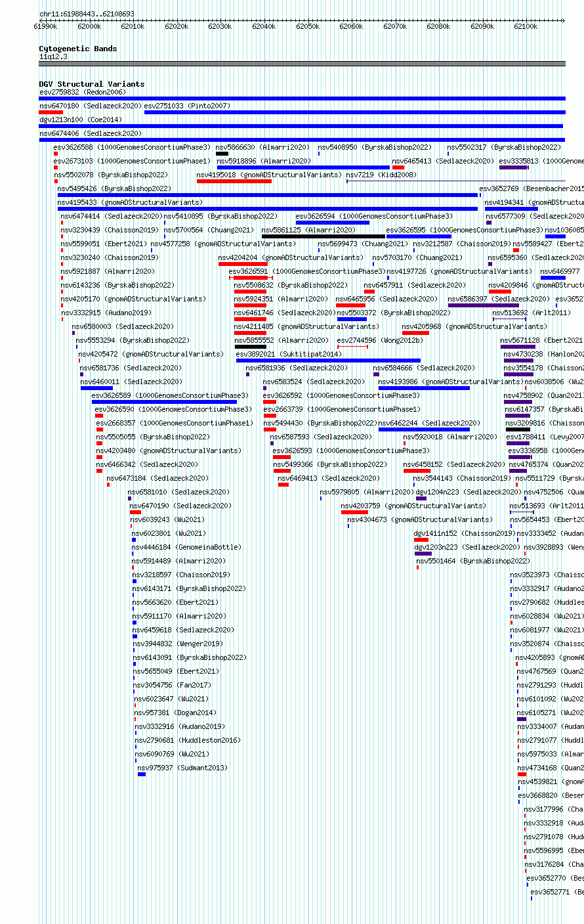Select nsv3054756 (Fan2017) label
Screen dimensions: 584x924
coord(173,685)
